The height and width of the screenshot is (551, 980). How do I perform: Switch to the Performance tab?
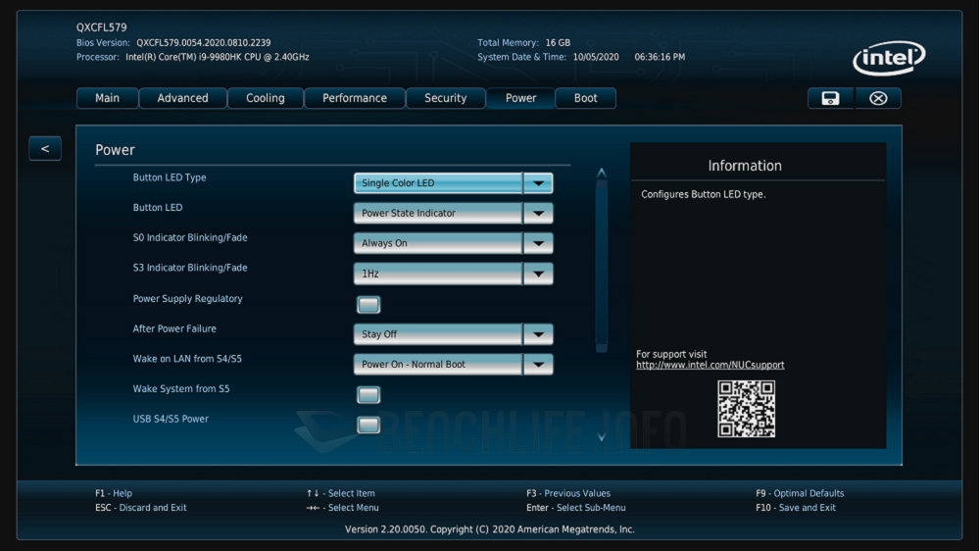(x=355, y=98)
